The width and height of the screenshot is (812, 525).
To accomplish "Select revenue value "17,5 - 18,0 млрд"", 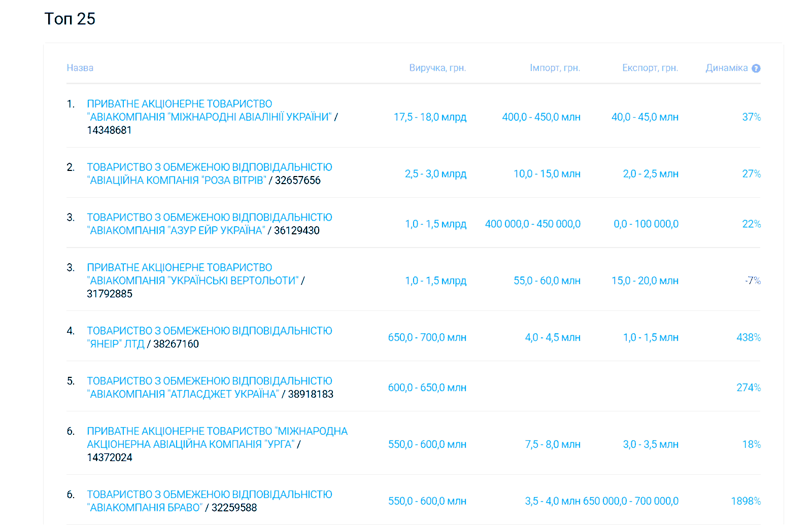I will tap(430, 117).
